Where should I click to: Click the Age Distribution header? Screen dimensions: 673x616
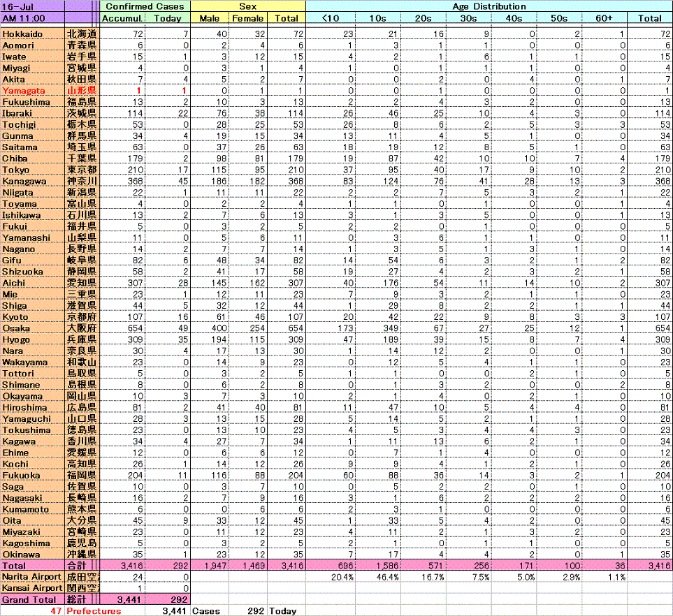[489, 6]
